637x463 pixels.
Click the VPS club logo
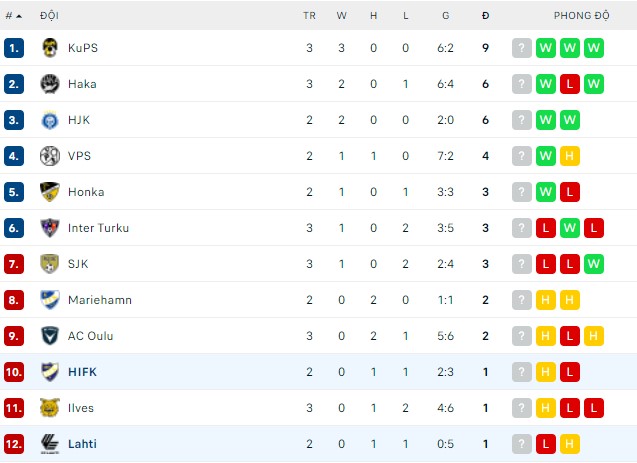click(50, 156)
